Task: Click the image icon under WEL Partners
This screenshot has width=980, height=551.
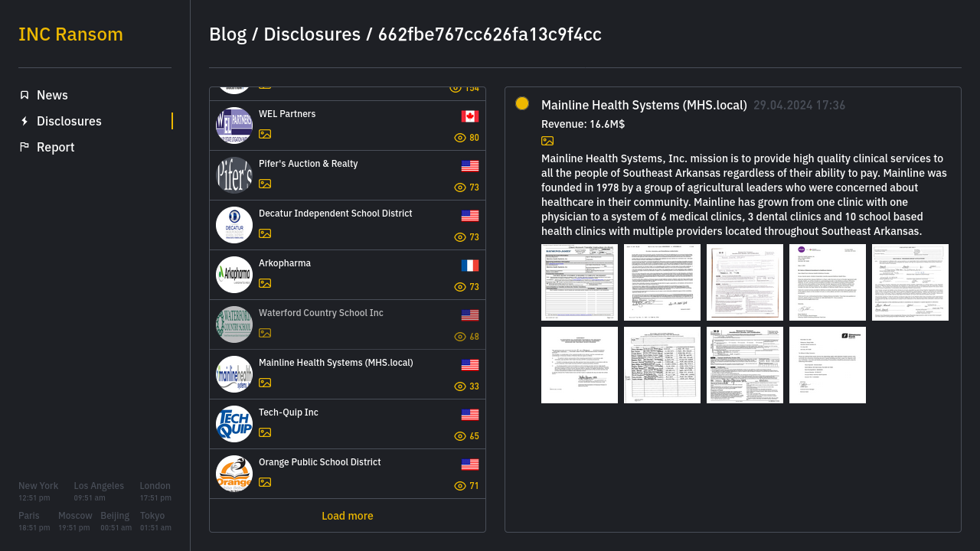Action: 265,134
